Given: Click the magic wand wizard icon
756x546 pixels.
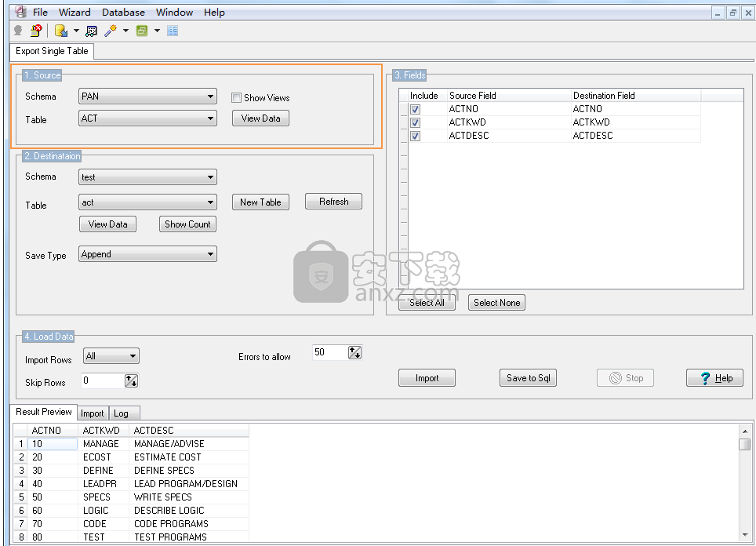Looking at the screenshot, I should pos(111,31).
